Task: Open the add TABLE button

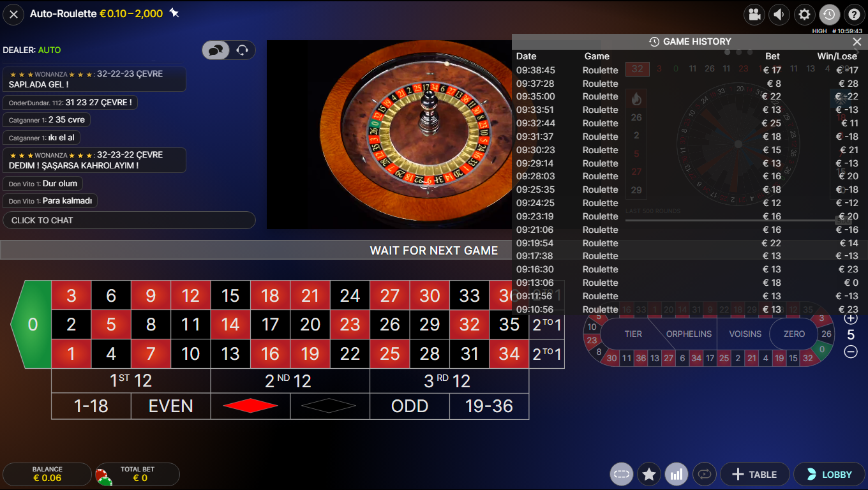Action: point(754,474)
